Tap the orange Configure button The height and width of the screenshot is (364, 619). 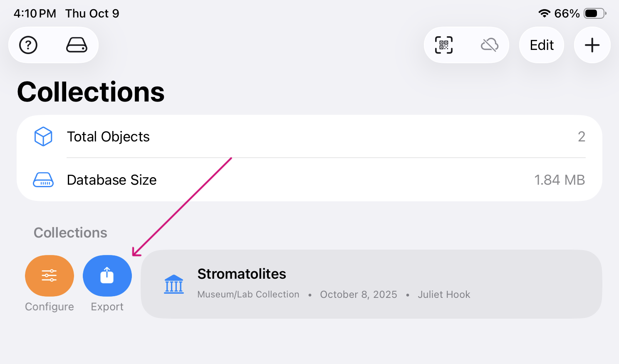pyautogui.click(x=50, y=276)
